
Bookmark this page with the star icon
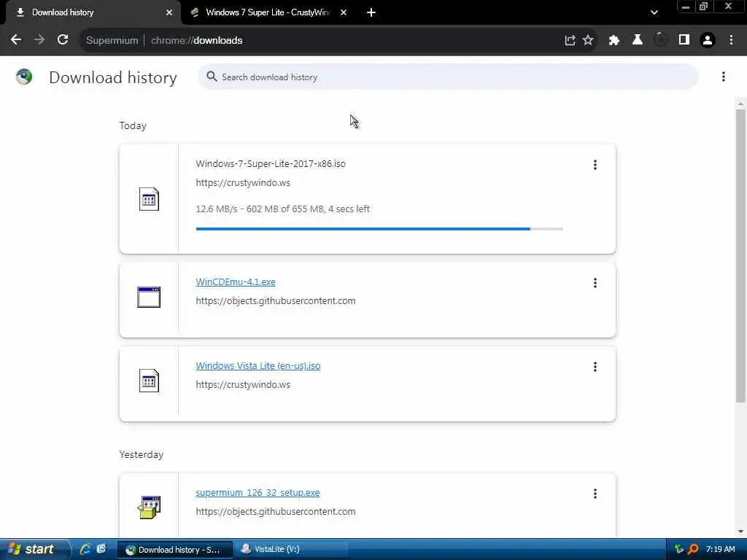pos(588,40)
